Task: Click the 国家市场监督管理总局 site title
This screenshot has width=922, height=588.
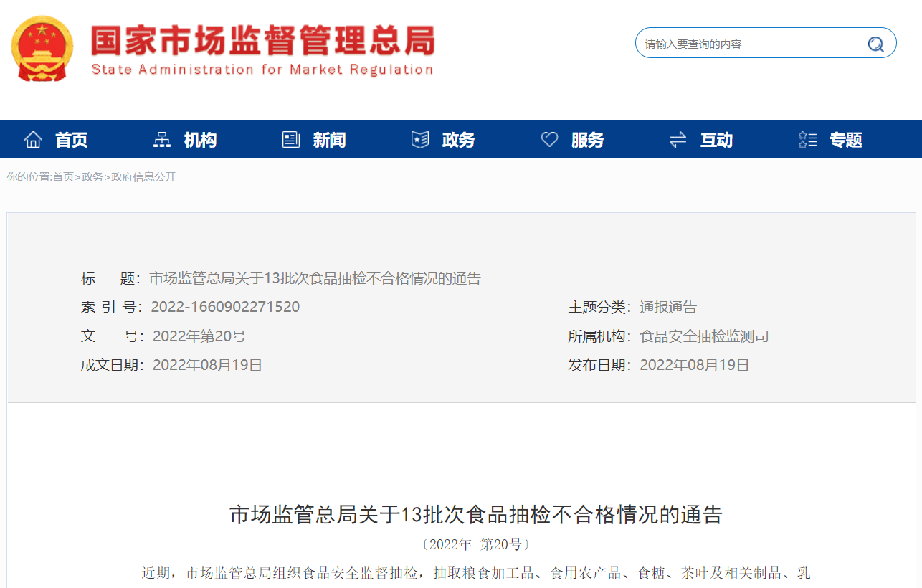Action: (262, 41)
